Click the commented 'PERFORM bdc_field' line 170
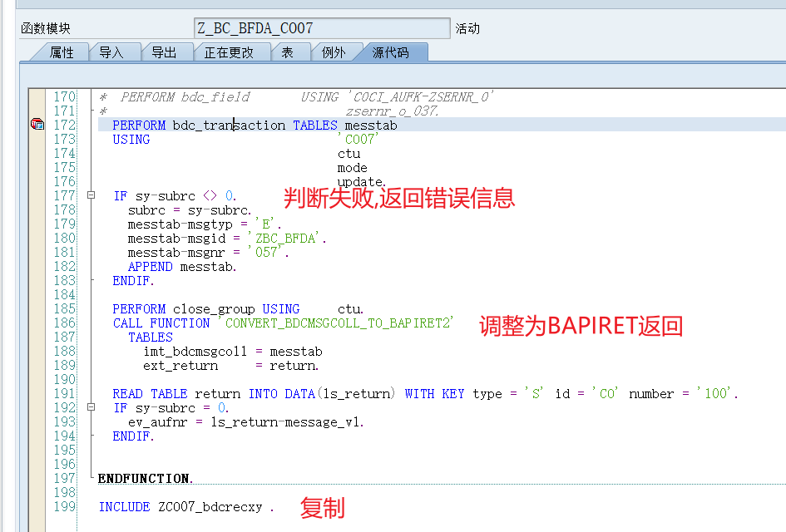This screenshot has width=786, height=532. [x=297, y=96]
